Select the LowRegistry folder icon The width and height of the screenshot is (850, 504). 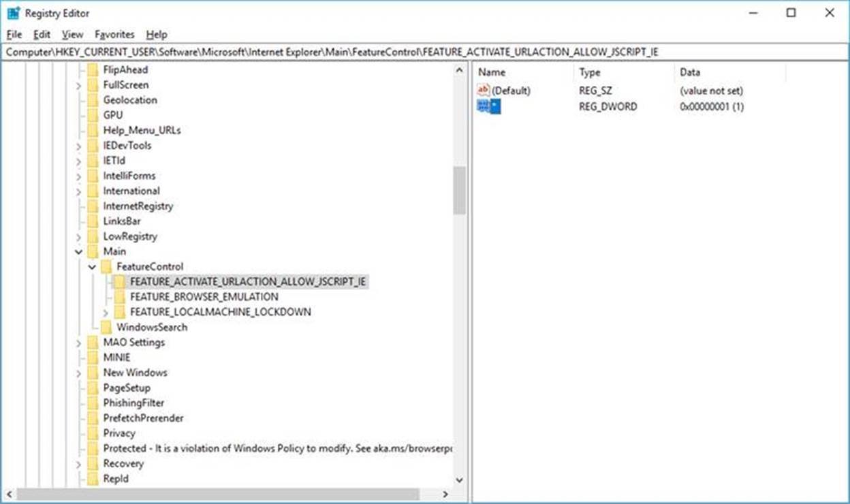click(93, 236)
